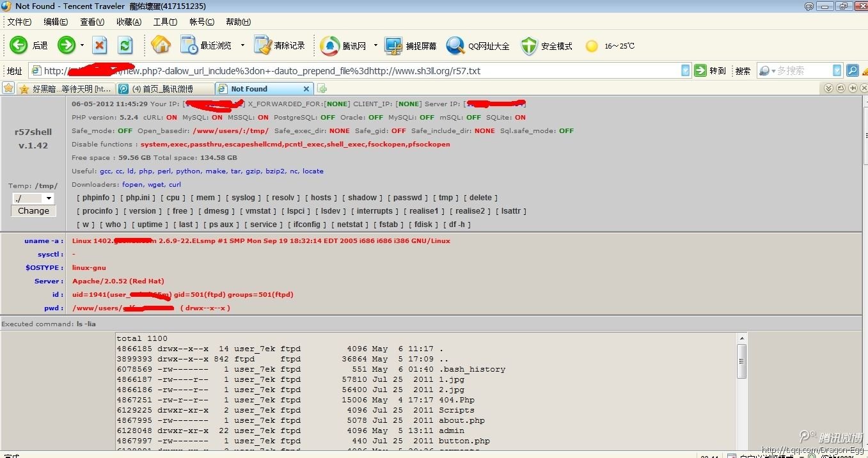The image size is (868, 458).
Task: Click the [ ps aux ] link
Action: [221, 225]
